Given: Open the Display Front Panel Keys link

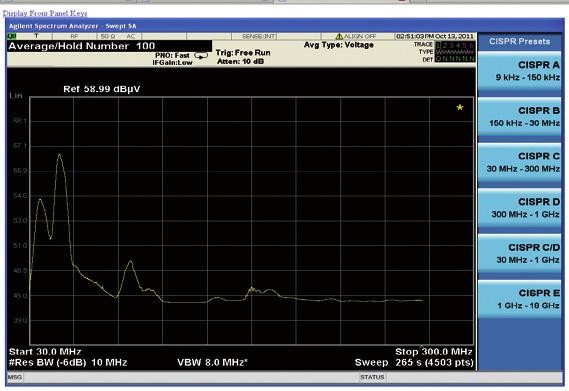Looking at the screenshot, I should tap(45, 13).
